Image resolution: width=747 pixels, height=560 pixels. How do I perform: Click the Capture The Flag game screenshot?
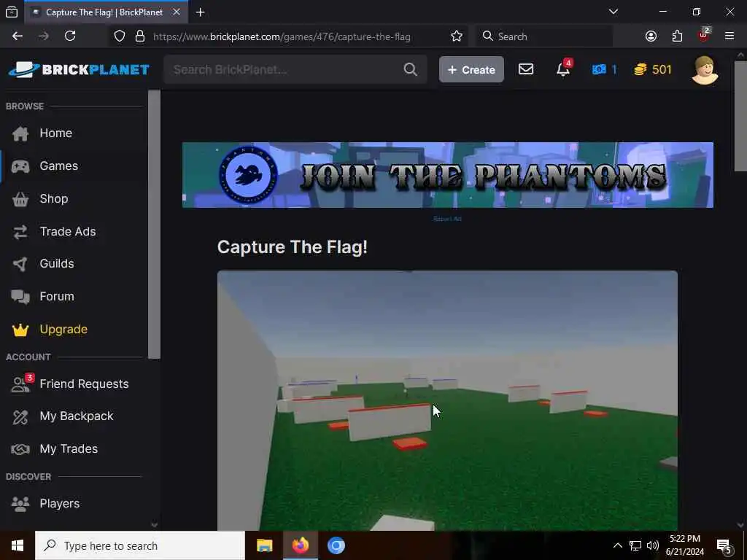(x=447, y=400)
